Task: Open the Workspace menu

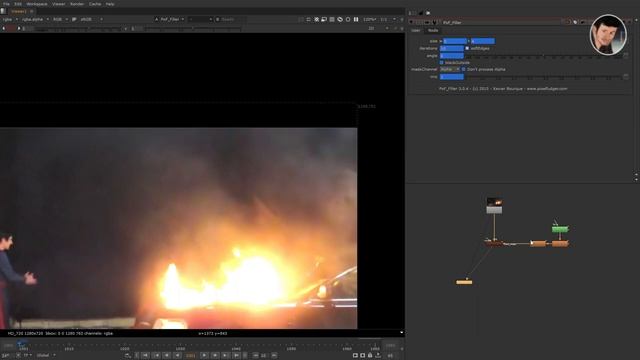Action: 37,4
